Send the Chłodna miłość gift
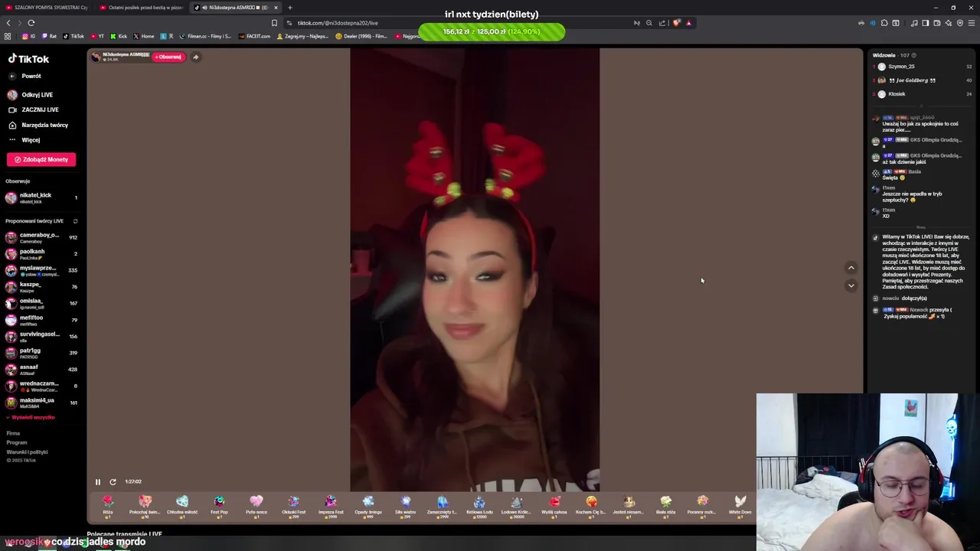 pos(182,507)
